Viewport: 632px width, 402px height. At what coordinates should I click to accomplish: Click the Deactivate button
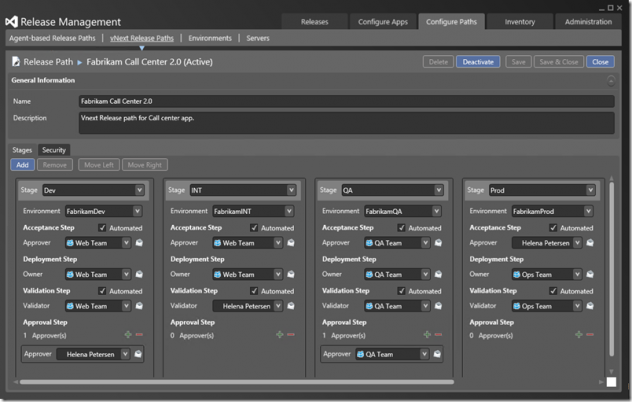coord(478,61)
